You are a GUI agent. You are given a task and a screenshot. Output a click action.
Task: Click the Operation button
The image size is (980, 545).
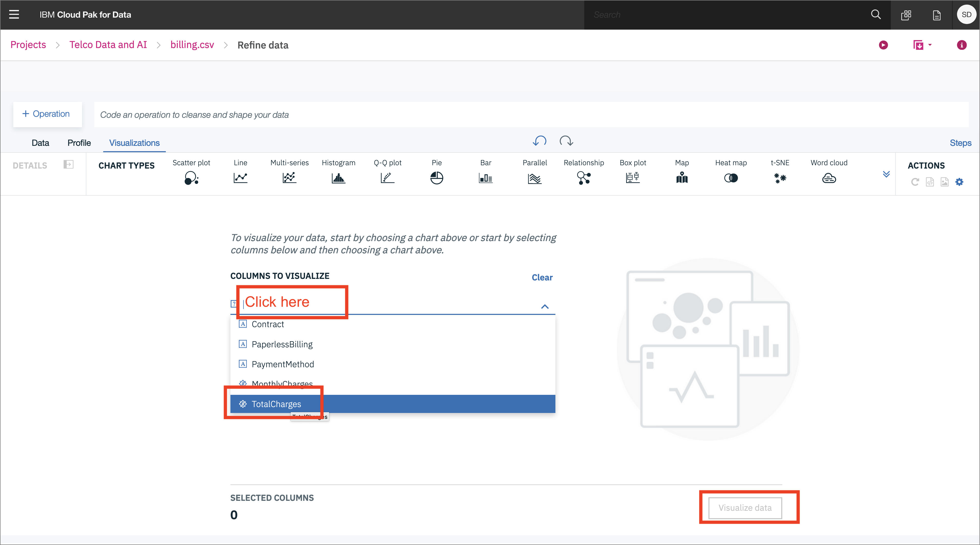tap(46, 114)
